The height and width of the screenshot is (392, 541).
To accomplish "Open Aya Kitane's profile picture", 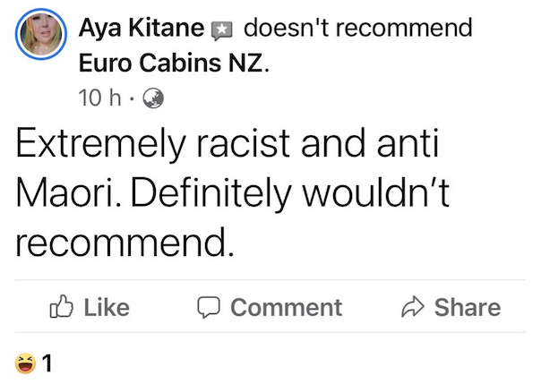I will (x=41, y=42).
